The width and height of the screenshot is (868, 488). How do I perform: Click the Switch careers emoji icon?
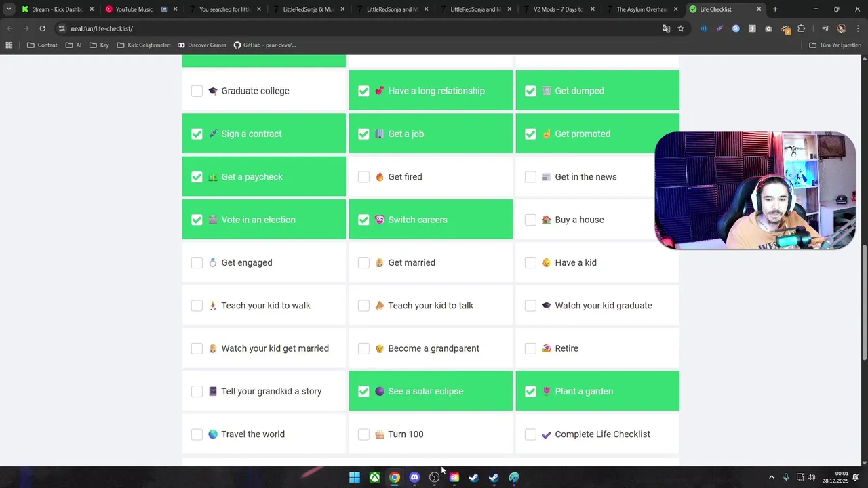pos(380,220)
